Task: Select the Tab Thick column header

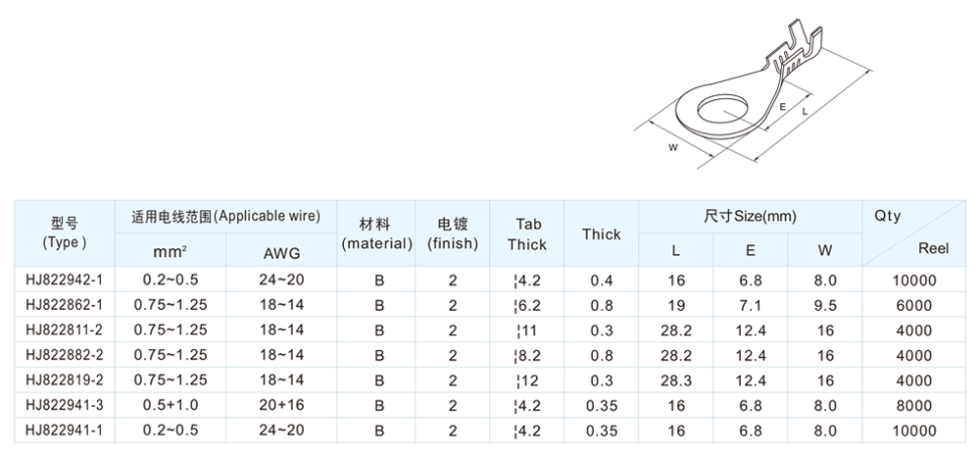Action: (x=527, y=232)
